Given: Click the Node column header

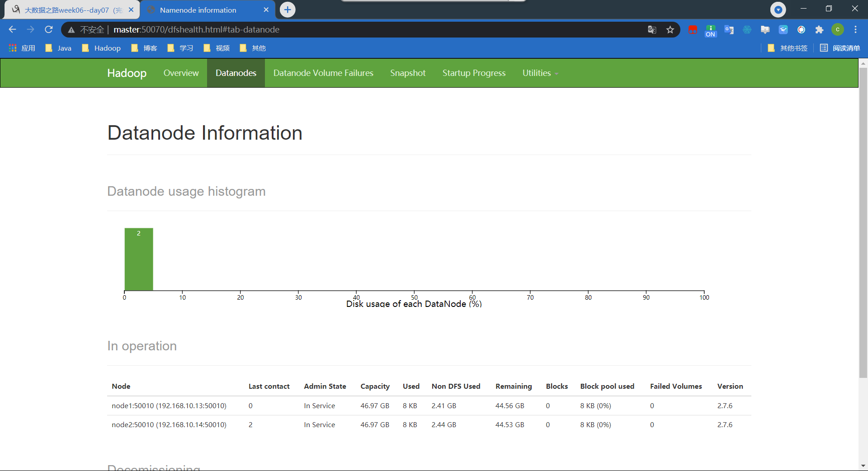Looking at the screenshot, I should (x=121, y=386).
